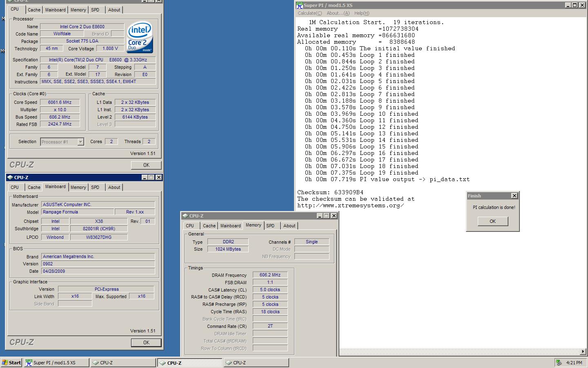Image resolution: width=588 pixels, height=368 pixels.
Task: Open About tab in the top CPU-Z window
Action: (114, 10)
